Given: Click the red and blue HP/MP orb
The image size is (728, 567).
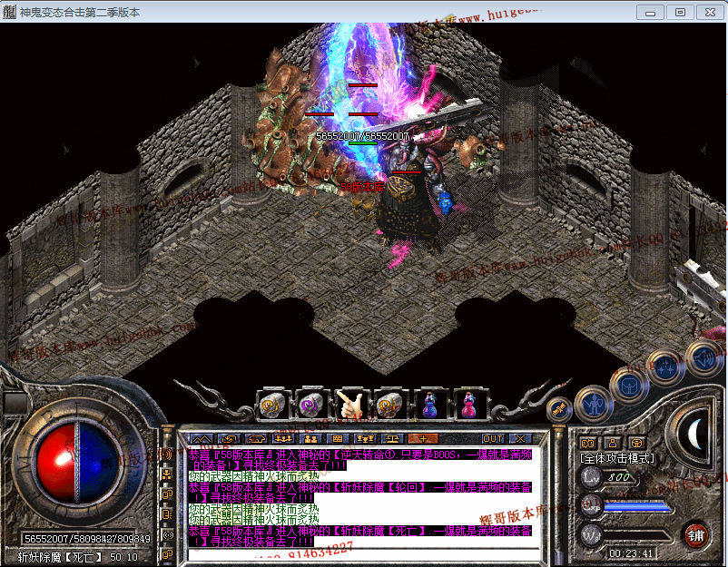Looking at the screenshot, I should [x=77, y=462].
